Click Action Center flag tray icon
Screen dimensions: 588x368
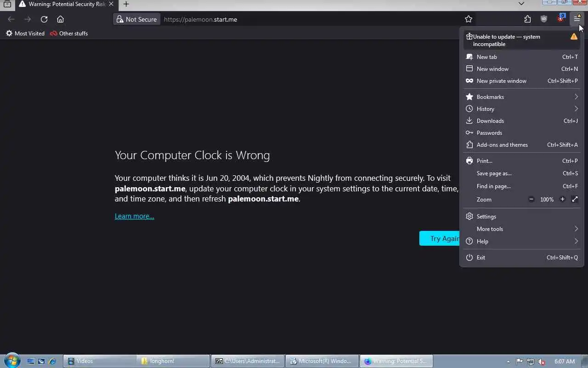[520, 362]
